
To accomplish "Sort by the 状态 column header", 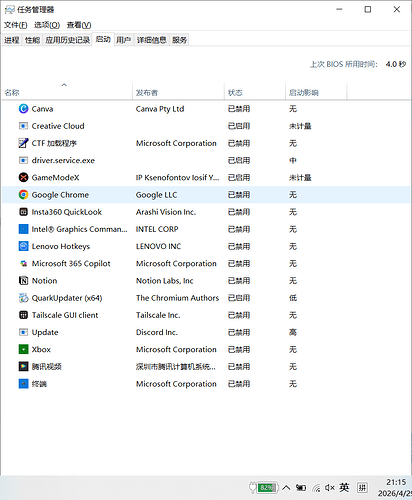I will pyautogui.click(x=255, y=92).
